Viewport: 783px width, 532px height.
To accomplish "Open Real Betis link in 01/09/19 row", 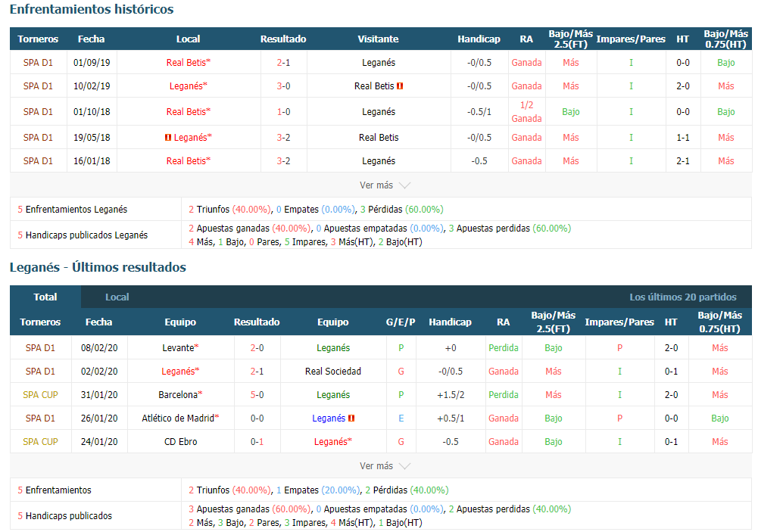I will point(189,62).
